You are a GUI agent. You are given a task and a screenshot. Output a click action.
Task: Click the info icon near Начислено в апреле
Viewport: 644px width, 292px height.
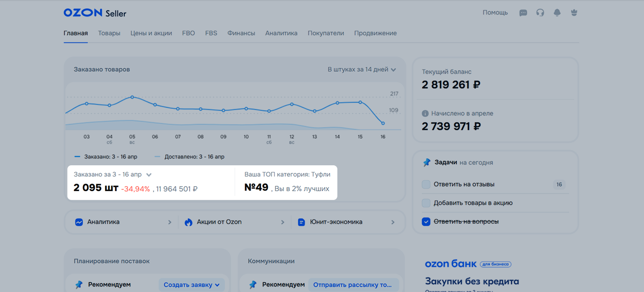point(425,113)
